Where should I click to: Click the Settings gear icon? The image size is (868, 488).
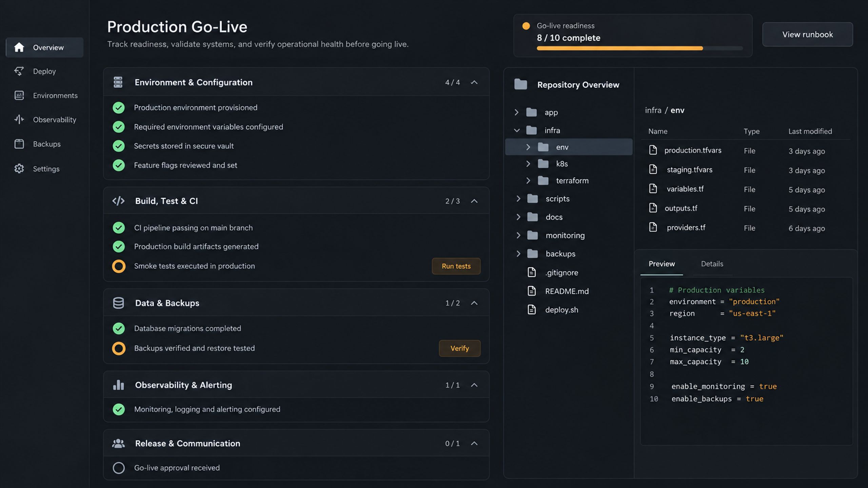19,168
